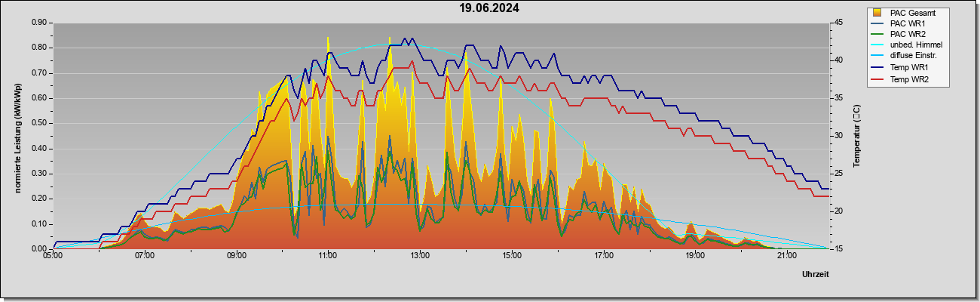The height and width of the screenshot is (302, 980).
Task: Click the 13:00 time axis label
Action: (420, 256)
